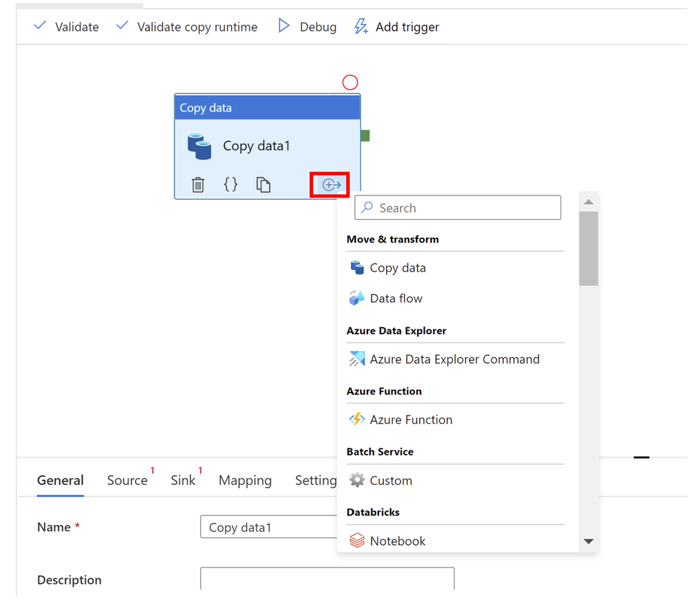
Task: Switch to the Mapping tab
Action: 245,481
